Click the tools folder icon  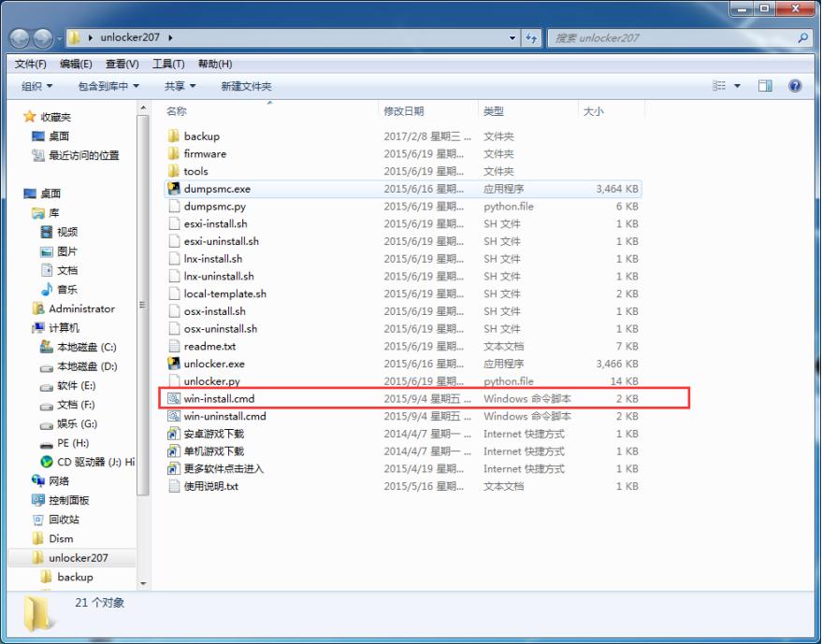(x=174, y=171)
